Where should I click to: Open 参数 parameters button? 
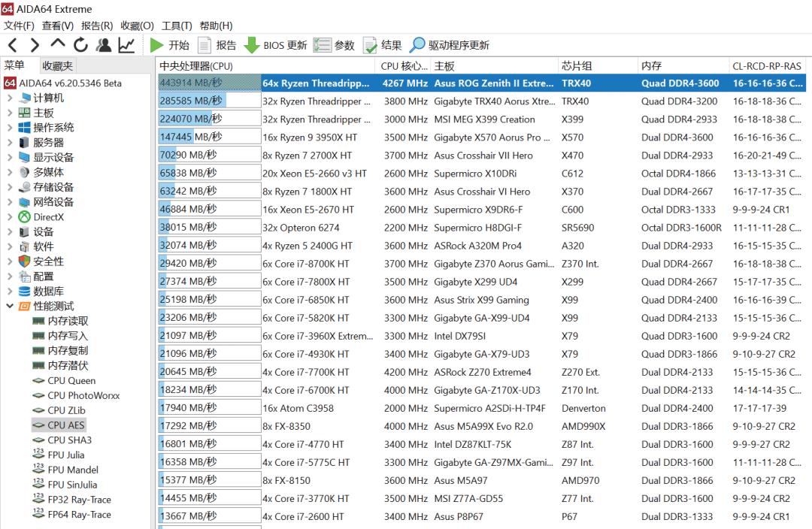(334, 45)
